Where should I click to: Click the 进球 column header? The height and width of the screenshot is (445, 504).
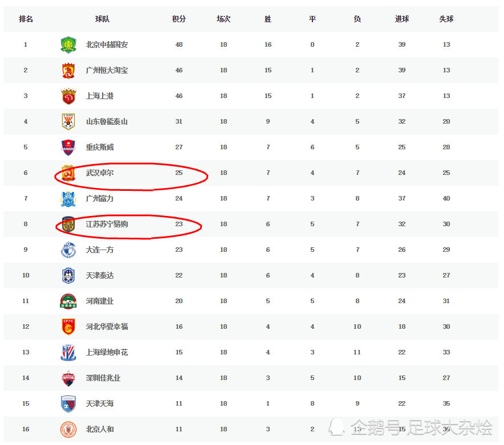(x=402, y=19)
